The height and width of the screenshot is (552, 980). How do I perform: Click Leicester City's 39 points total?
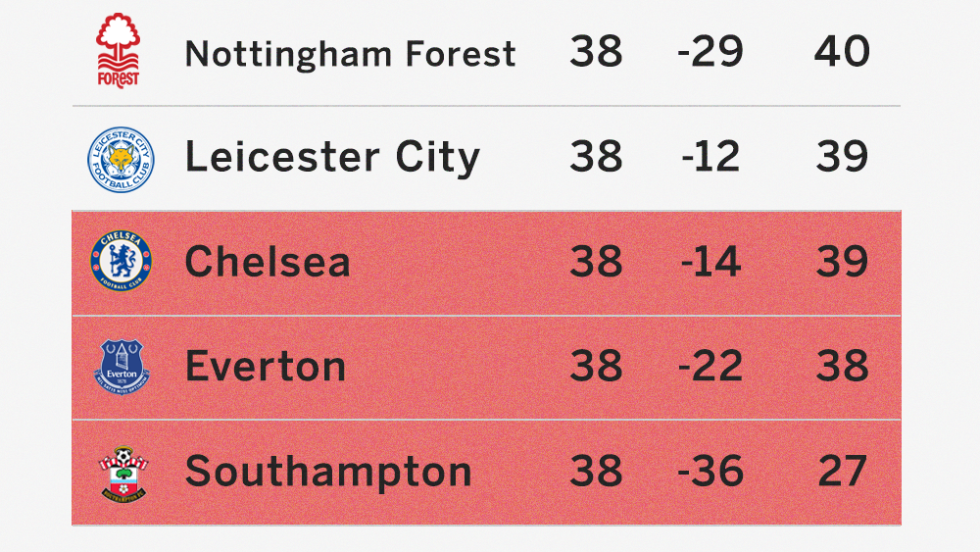click(x=842, y=156)
